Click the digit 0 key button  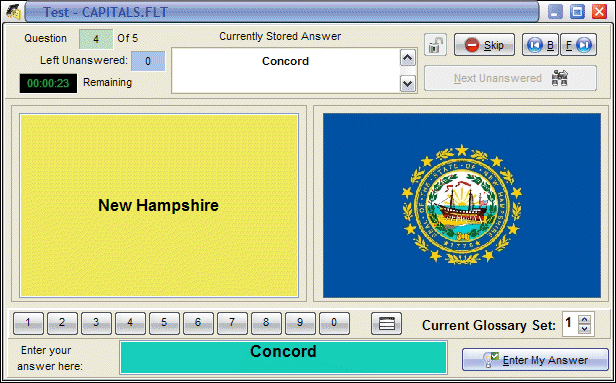click(x=334, y=323)
